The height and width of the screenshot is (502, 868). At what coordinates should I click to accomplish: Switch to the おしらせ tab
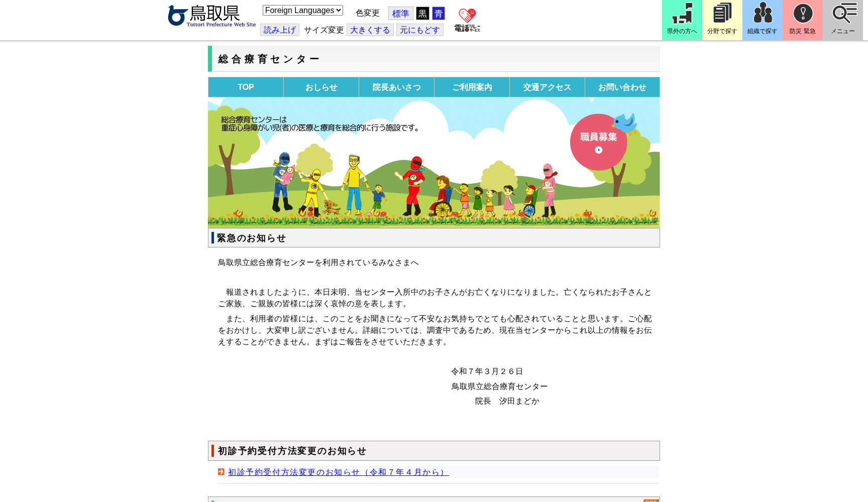click(321, 87)
